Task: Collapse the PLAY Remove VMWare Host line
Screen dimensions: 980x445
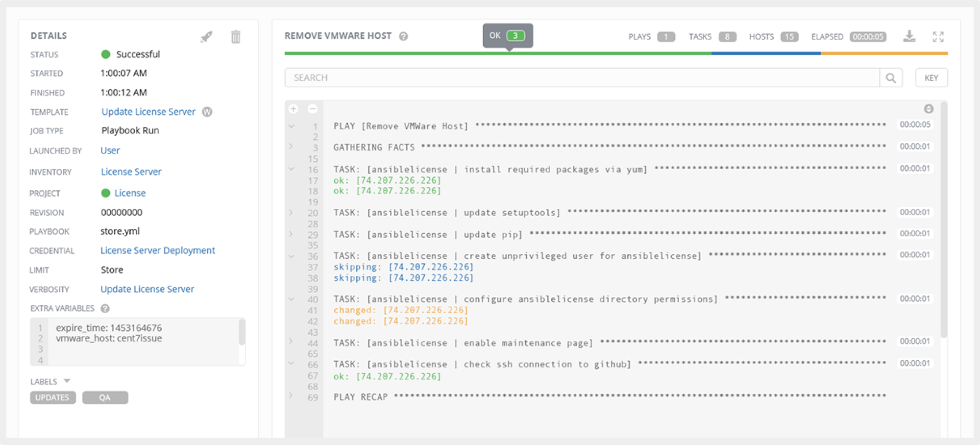Action: point(292,126)
